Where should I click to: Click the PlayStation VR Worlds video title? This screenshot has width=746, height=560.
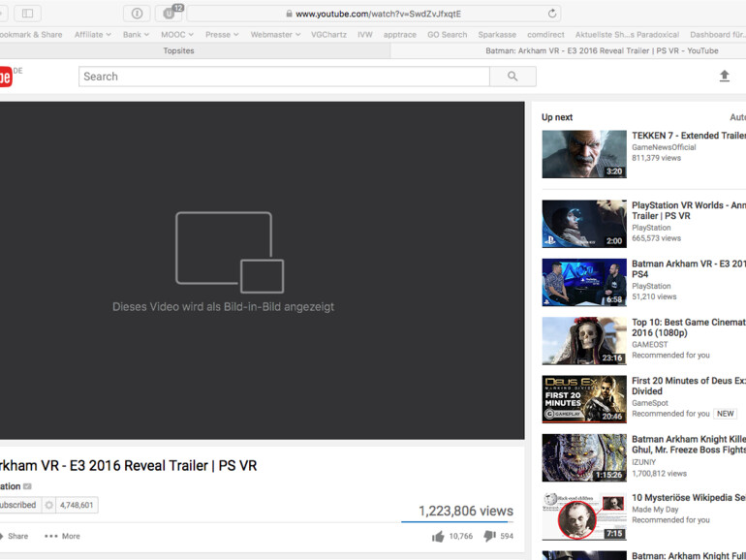(x=689, y=210)
